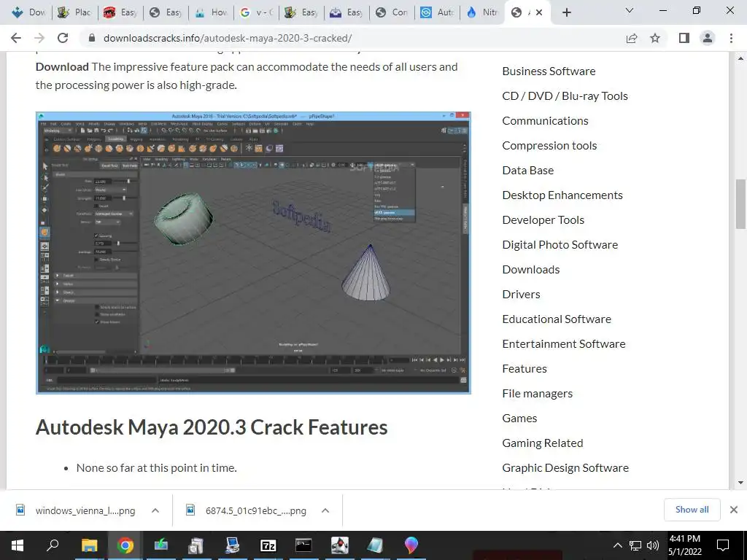Switch to the 'Con' tab
The height and width of the screenshot is (560, 747).
point(392,12)
